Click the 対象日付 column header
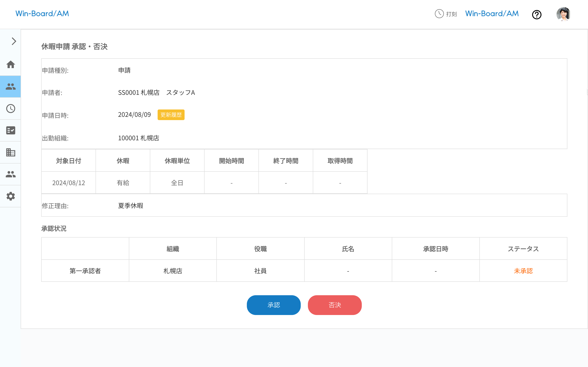Image resolution: width=588 pixels, height=367 pixels. point(69,160)
